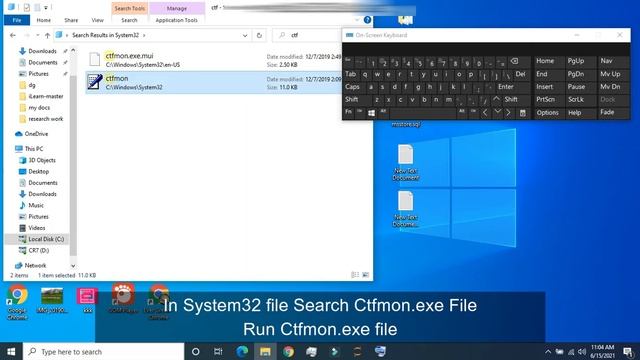Image resolution: width=640 pixels, height=360 pixels.
Task: Click Home key on On-Screen Keyboard
Action: 545,61
